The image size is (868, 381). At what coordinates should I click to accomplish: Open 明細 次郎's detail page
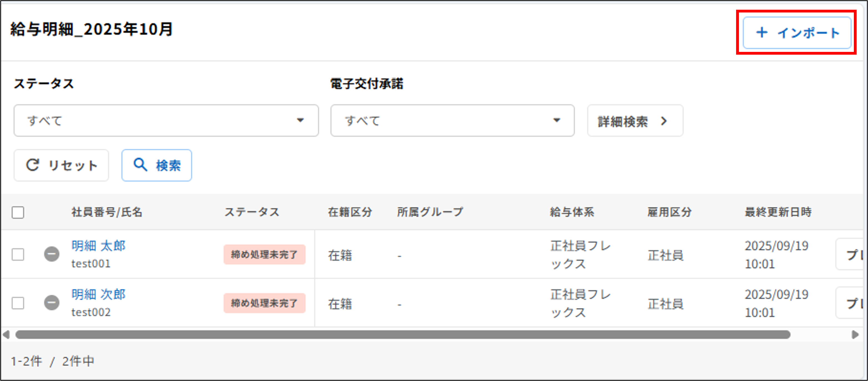click(x=98, y=294)
